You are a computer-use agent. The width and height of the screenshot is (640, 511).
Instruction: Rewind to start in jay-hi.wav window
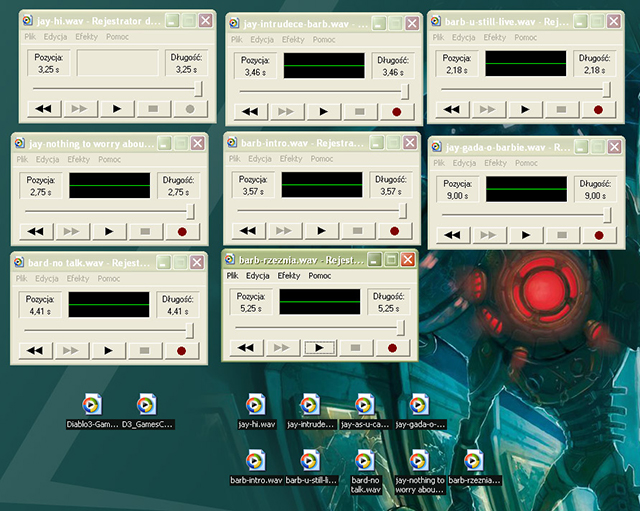point(44,109)
